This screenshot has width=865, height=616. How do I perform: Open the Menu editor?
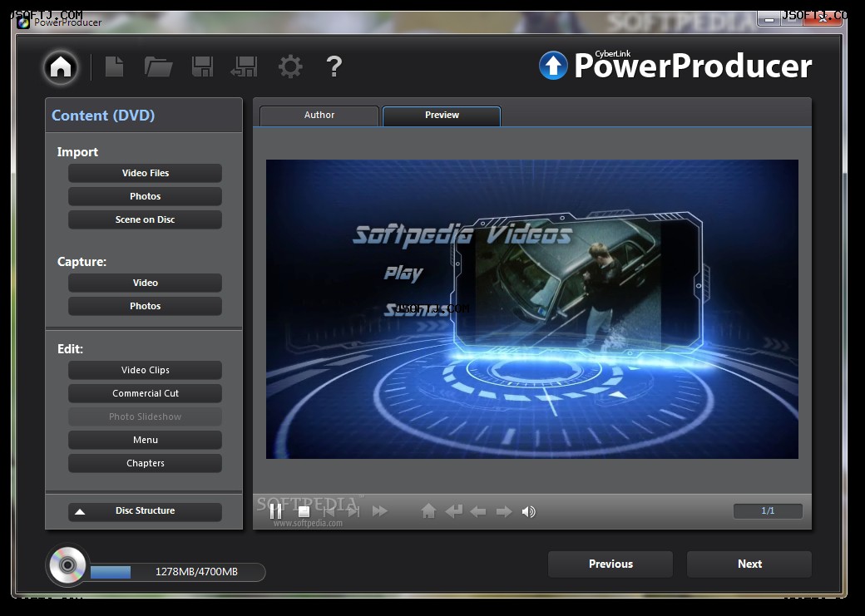(x=145, y=440)
